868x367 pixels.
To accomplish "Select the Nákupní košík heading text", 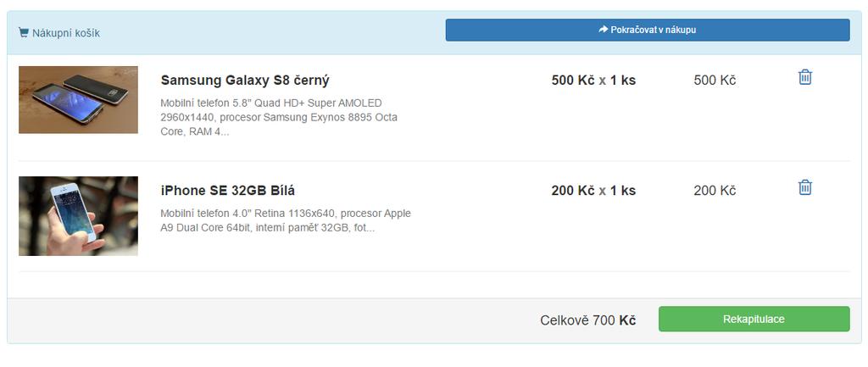I will (66, 33).
